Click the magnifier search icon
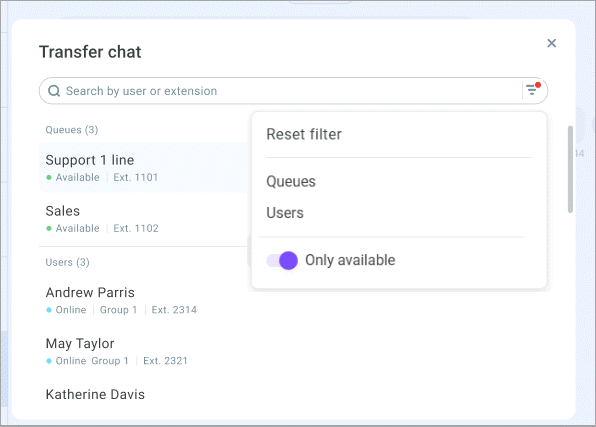Viewport: 596px width, 427px height. 54,91
